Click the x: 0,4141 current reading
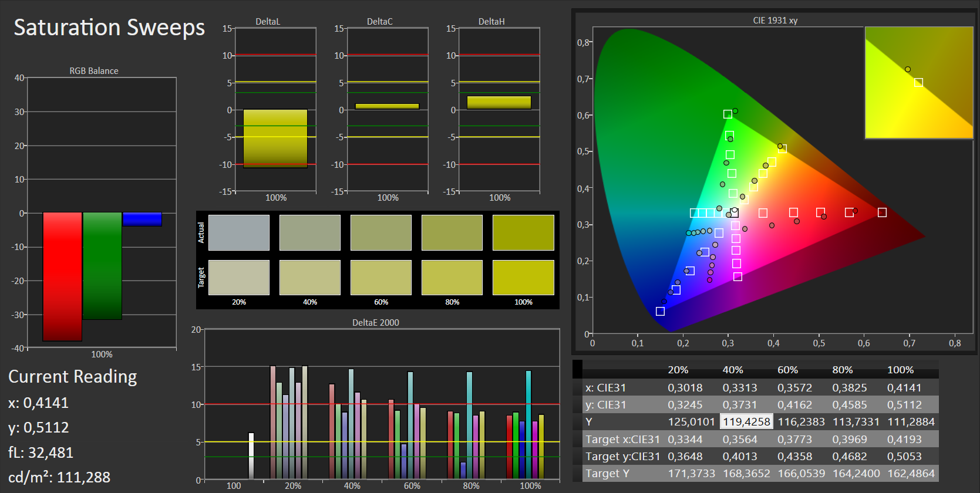This screenshot has height=493, width=980. pos(39,403)
